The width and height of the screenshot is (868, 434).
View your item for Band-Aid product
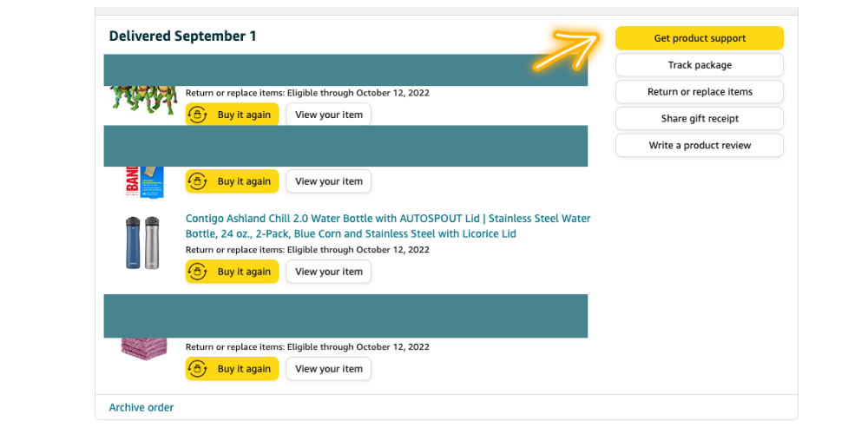pyautogui.click(x=329, y=181)
